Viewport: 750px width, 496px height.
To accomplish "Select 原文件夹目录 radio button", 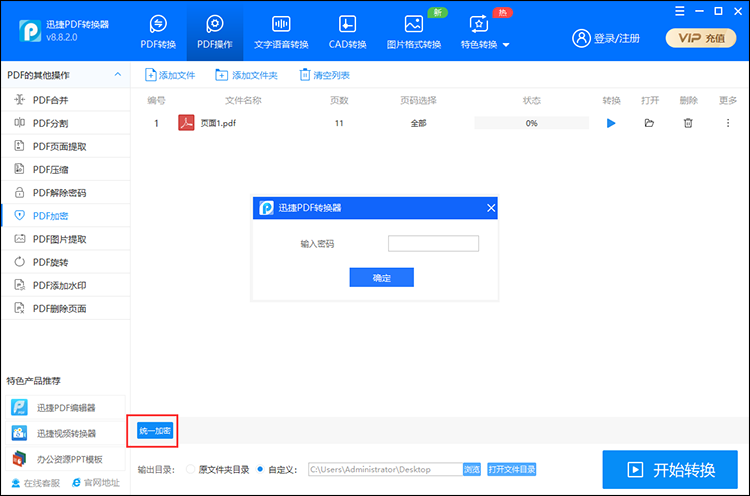I will (x=190, y=469).
